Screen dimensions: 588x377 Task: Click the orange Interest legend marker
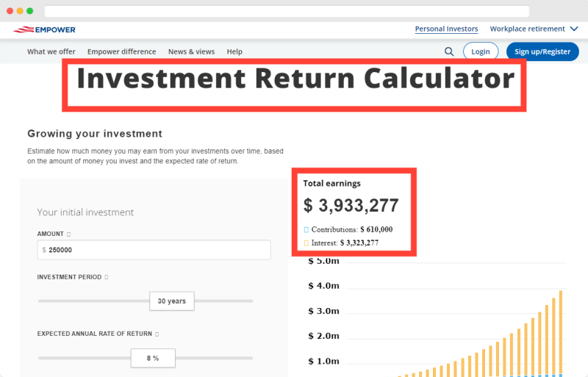[x=306, y=243]
